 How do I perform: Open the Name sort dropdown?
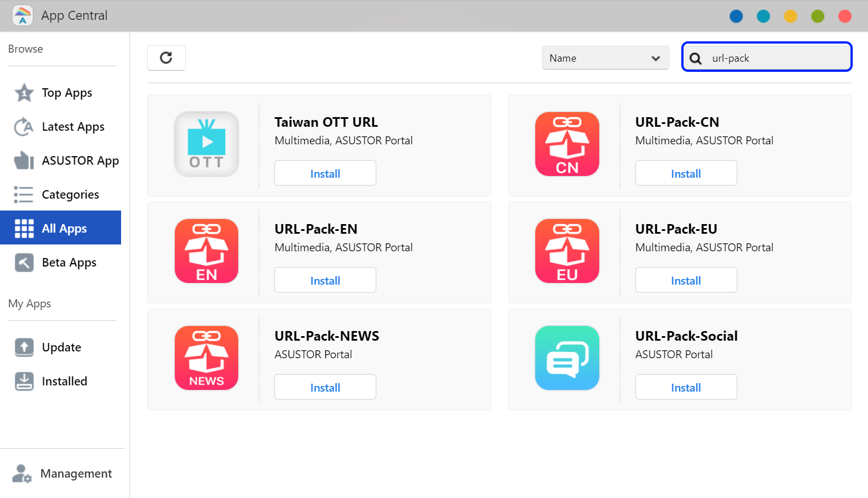coord(605,58)
